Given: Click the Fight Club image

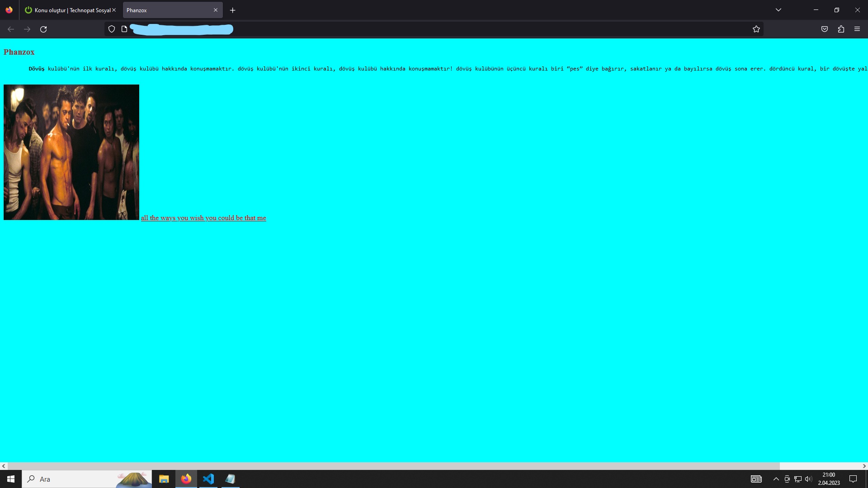Looking at the screenshot, I should [71, 152].
